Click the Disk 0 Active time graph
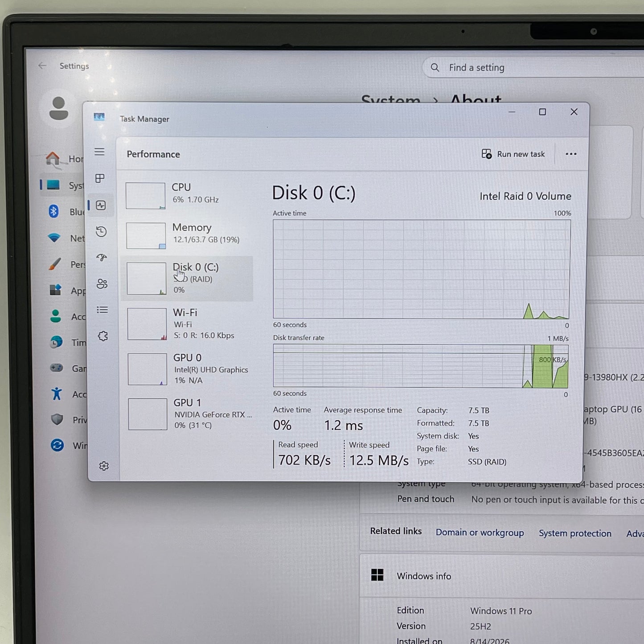The image size is (644, 644). [422, 269]
